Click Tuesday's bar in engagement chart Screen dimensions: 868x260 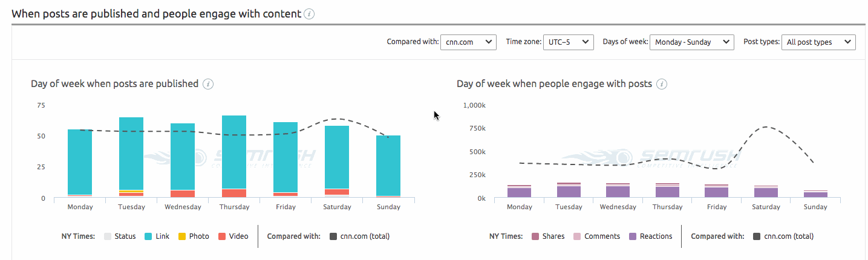pos(569,191)
